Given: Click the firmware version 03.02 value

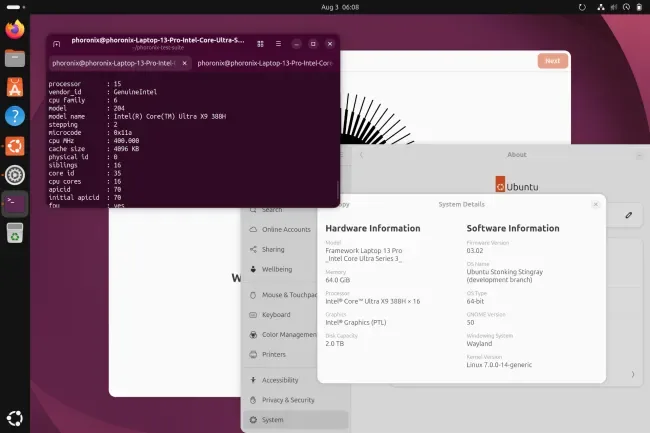Looking at the screenshot, I should [475, 251].
